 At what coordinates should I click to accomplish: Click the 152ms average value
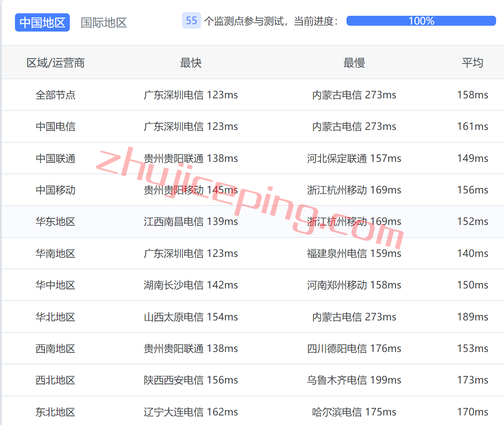tap(472, 221)
